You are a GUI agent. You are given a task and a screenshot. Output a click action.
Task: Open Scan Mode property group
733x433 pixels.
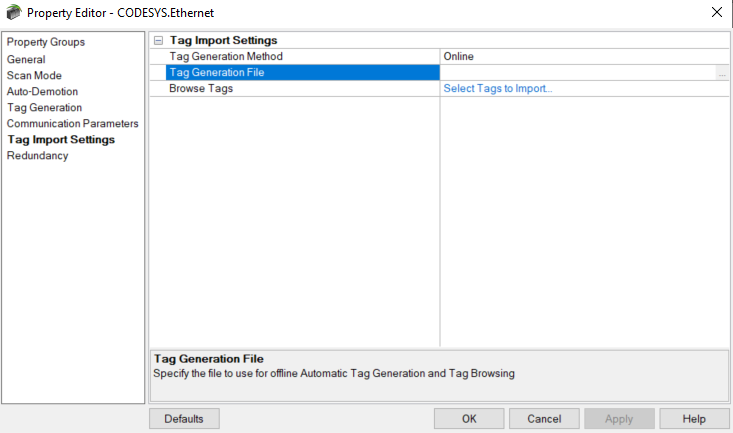pos(34,75)
